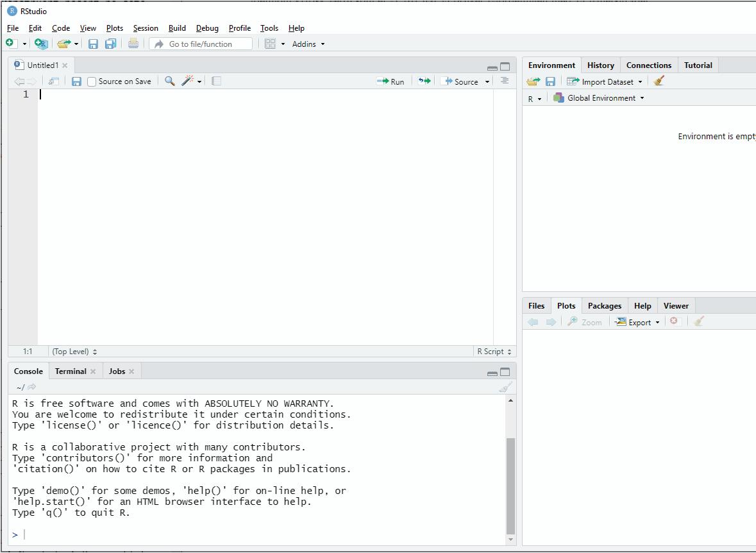Switch to the Terminal tab
This screenshot has width=756, height=553.
click(71, 371)
